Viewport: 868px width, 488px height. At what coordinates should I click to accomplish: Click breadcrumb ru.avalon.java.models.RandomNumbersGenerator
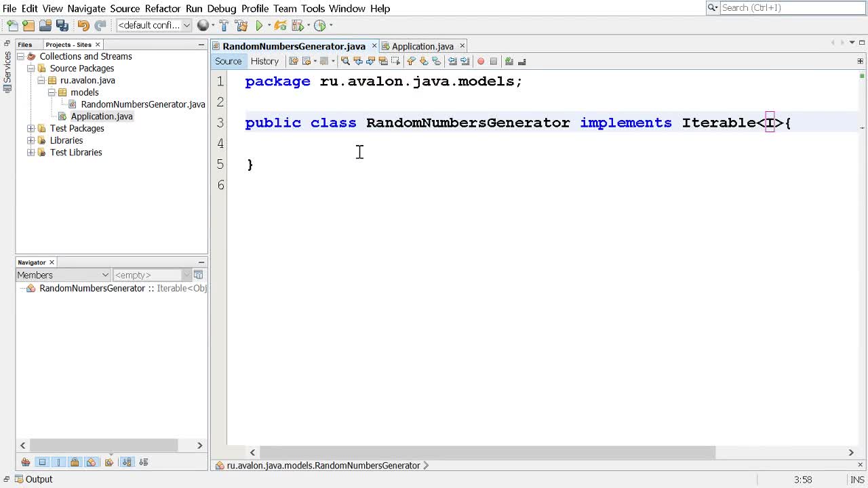[x=323, y=466]
